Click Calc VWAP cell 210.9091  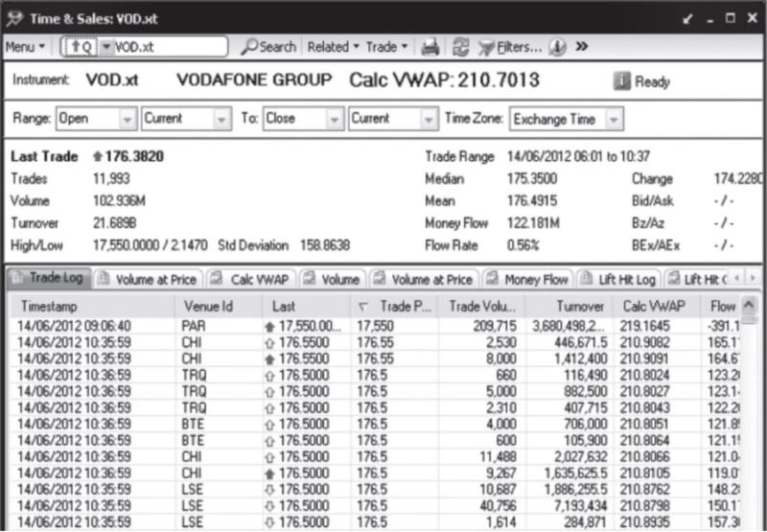(x=643, y=359)
